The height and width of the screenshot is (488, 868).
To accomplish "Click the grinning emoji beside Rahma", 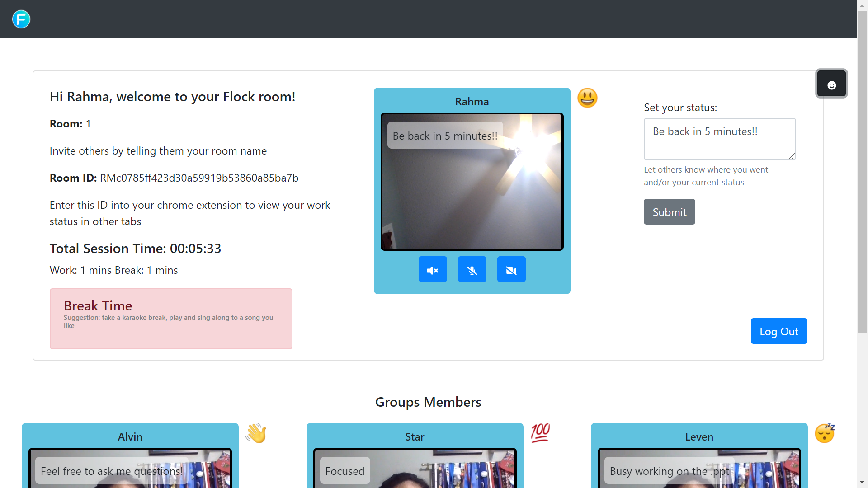I will point(587,98).
